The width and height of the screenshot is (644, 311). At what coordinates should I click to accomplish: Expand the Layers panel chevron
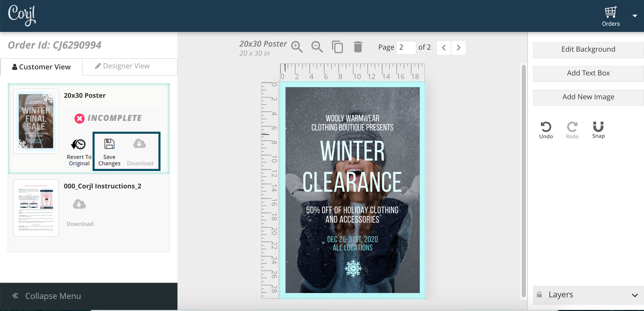click(635, 295)
